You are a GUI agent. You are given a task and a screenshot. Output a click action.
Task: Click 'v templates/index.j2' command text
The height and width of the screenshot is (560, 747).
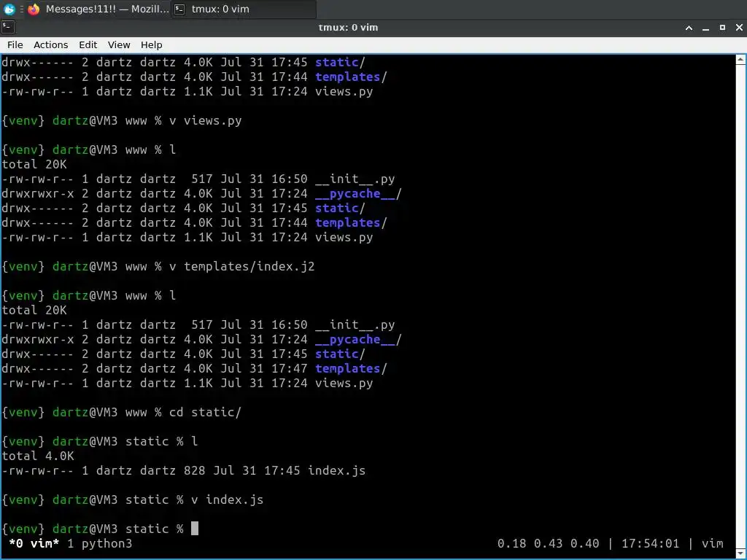point(242,266)
